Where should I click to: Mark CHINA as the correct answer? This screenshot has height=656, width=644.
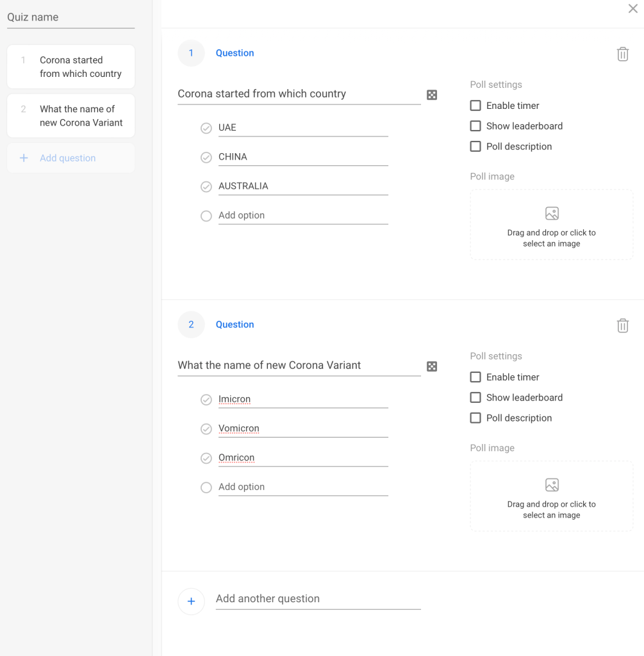[x=206, y=158]
